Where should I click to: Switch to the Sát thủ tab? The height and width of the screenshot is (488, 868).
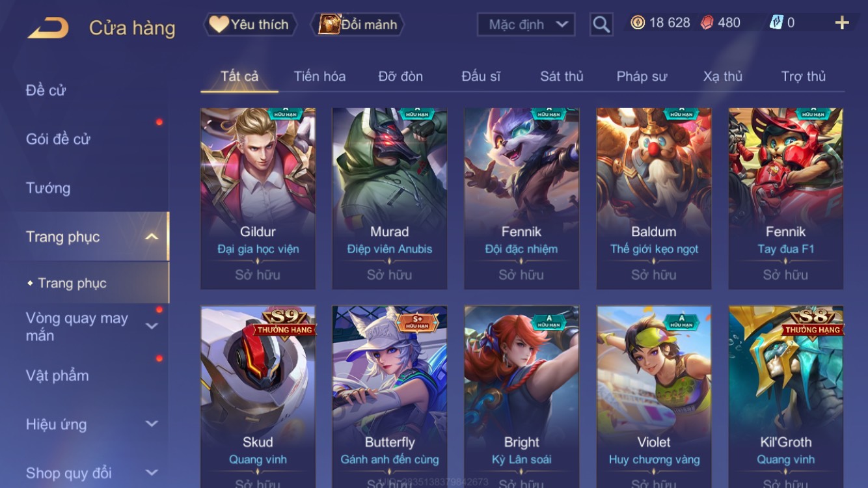[x=562, y=76]
